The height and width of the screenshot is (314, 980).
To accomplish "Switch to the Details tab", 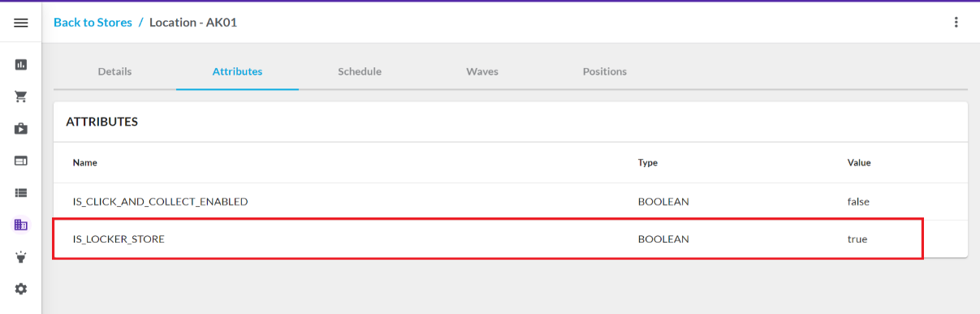I will click(x=114, y=71).
